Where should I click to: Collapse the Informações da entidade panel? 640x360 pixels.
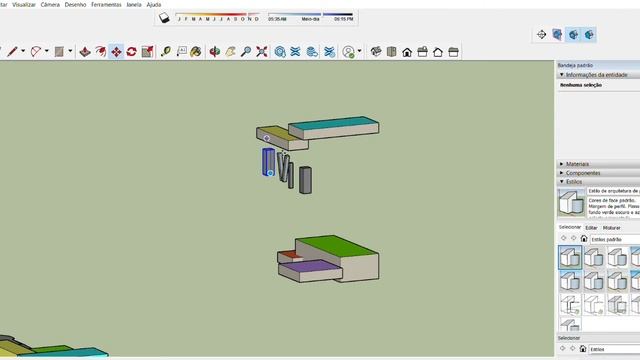pos(562,75)
